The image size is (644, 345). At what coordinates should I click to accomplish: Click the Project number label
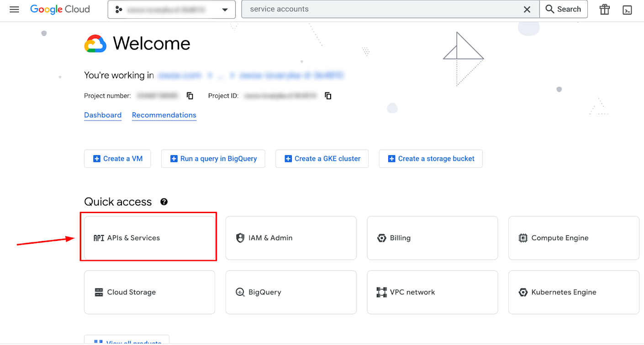(x=107, y=96)
